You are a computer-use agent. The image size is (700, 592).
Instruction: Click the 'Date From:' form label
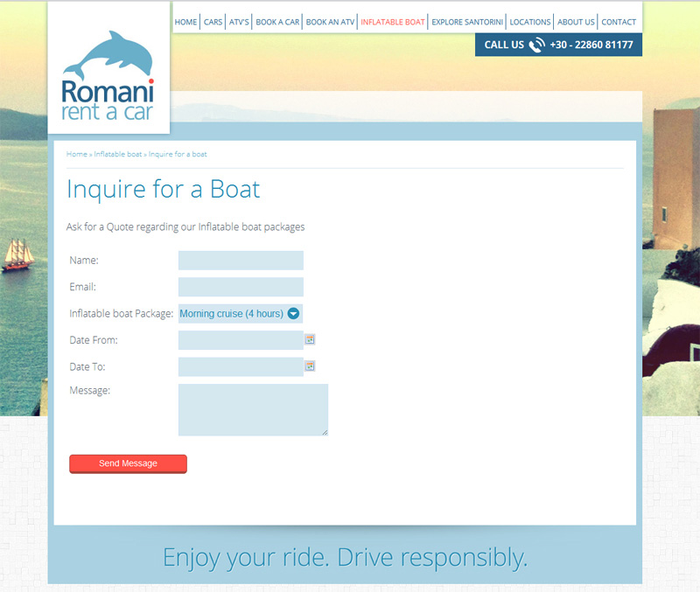[x=94, y=340]
